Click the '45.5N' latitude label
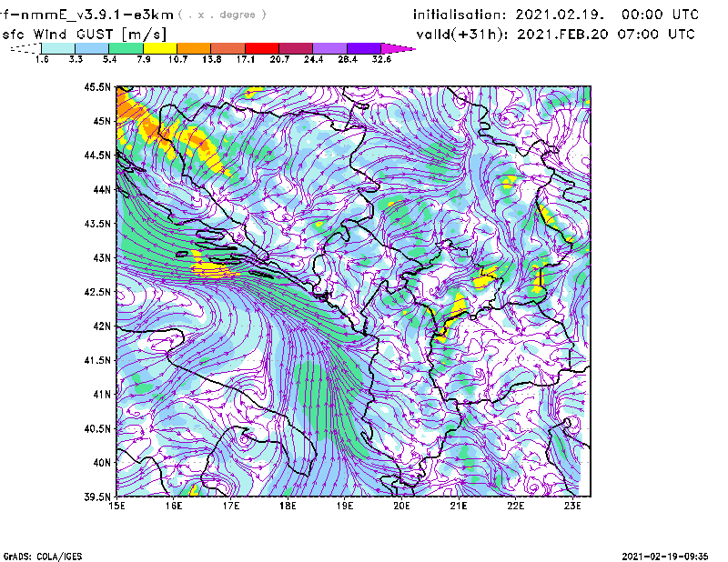728x562 pixels. click(x=97, y=86)
